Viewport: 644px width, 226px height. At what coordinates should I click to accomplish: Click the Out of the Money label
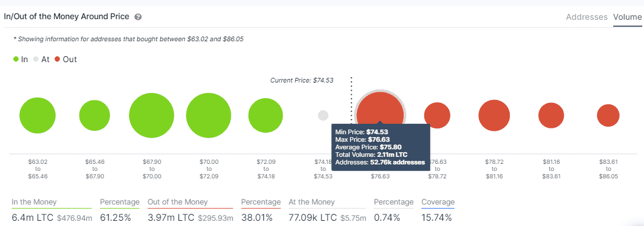(x=177, y=202)
